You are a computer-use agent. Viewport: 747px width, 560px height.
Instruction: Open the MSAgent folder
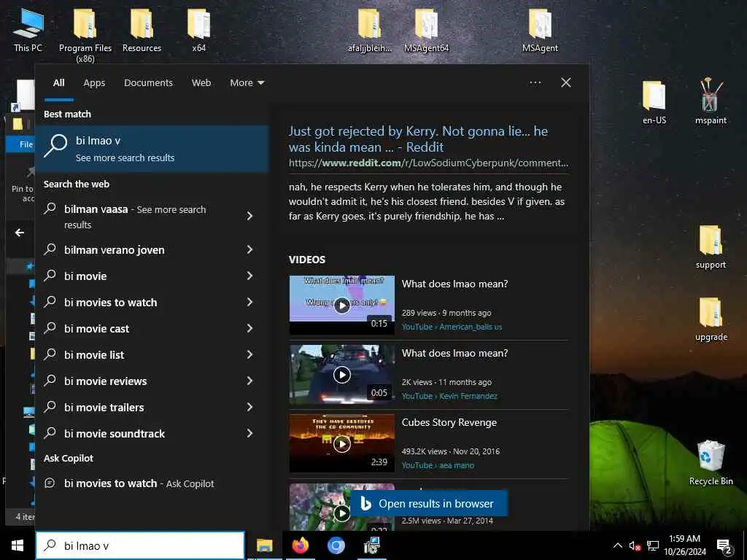tap(540, 29)
